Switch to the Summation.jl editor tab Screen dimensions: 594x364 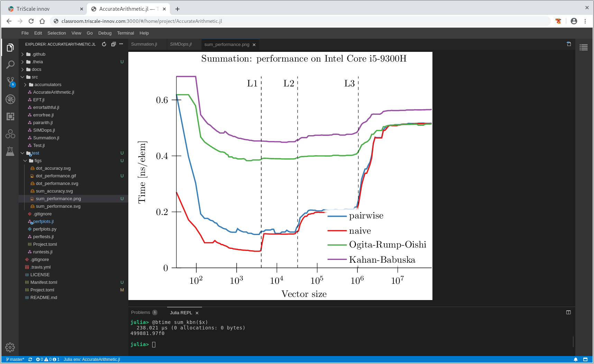pos(144,44)
